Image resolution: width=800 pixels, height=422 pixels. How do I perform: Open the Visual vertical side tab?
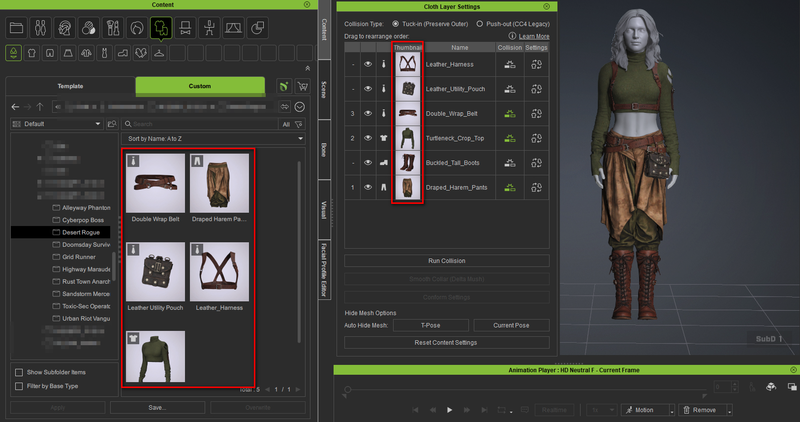click(x=323, y=209)
